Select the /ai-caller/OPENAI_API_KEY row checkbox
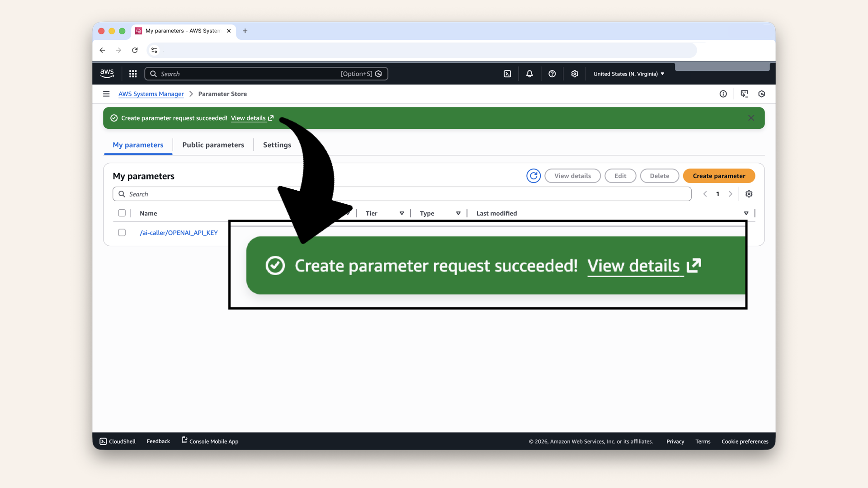The image size is (868, 488). pos(122,232)
